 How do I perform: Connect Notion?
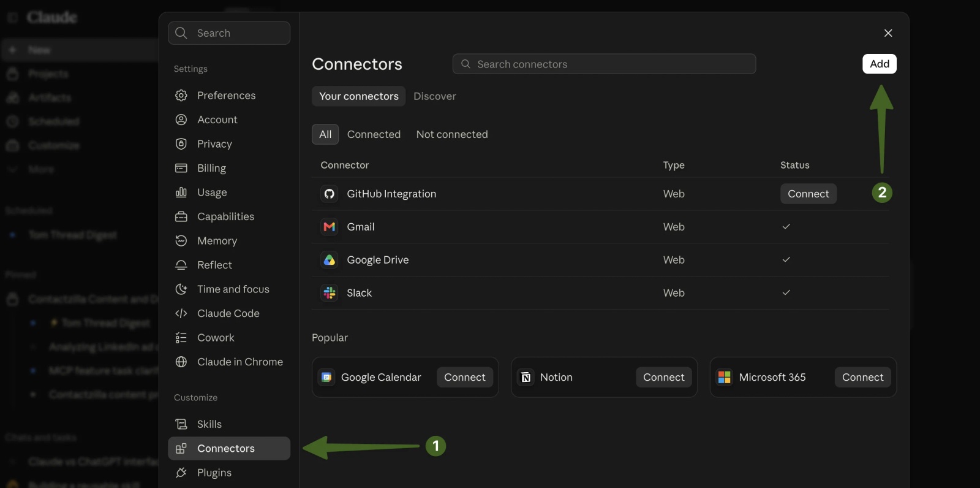[664, 377]
